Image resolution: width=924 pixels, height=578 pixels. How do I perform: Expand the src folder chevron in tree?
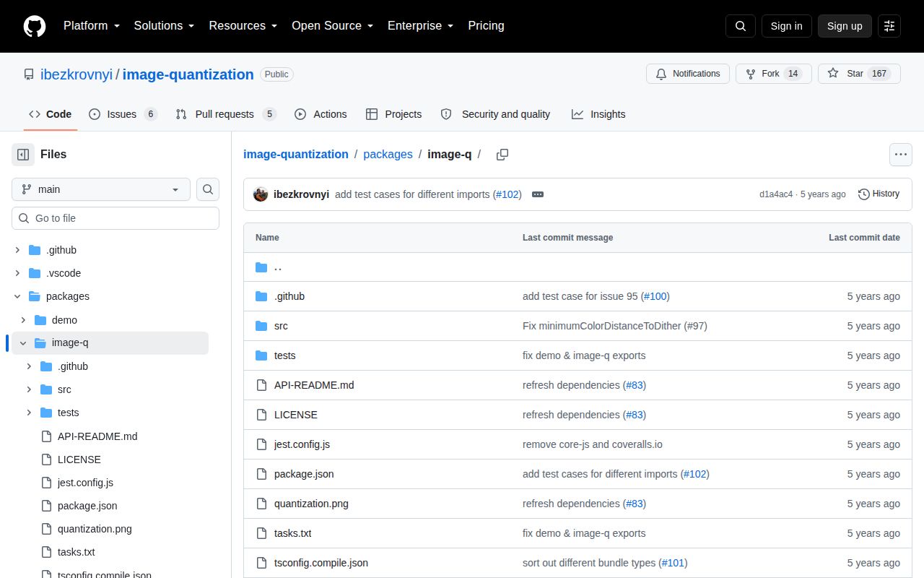click(x=29, y=389)
